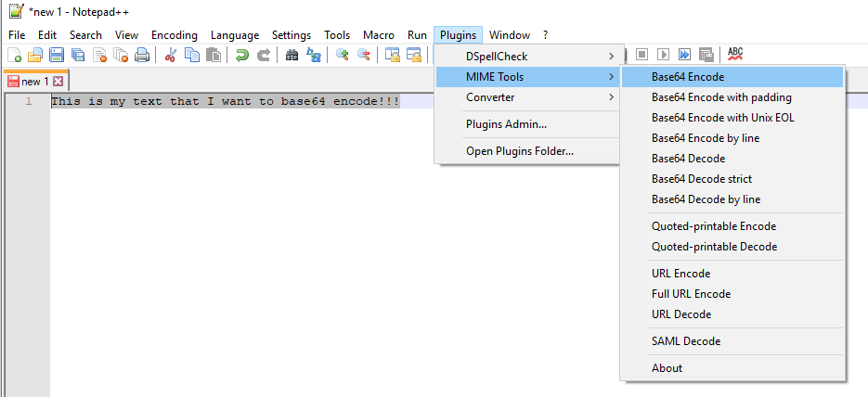
Task: Click the Stop macro recording icon
Action: tap(641, 54)
